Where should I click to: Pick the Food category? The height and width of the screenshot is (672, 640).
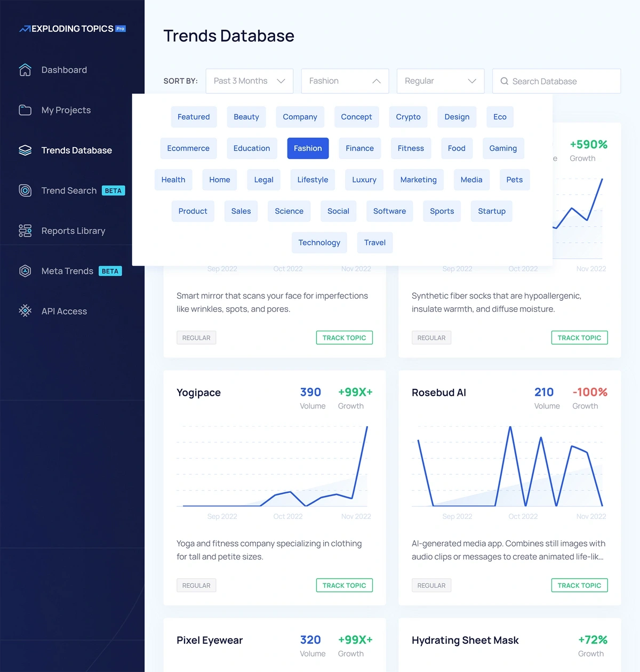pyautogui.click(x=457, y=148)
